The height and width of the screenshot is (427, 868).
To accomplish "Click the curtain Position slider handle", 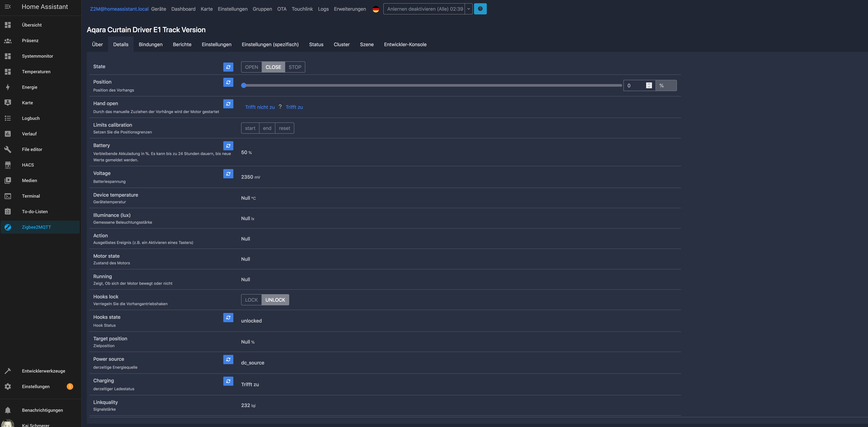I will 244,86.
